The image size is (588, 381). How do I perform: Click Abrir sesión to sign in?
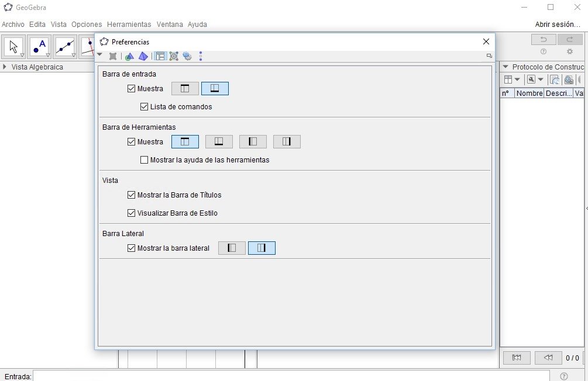(558, 25)
